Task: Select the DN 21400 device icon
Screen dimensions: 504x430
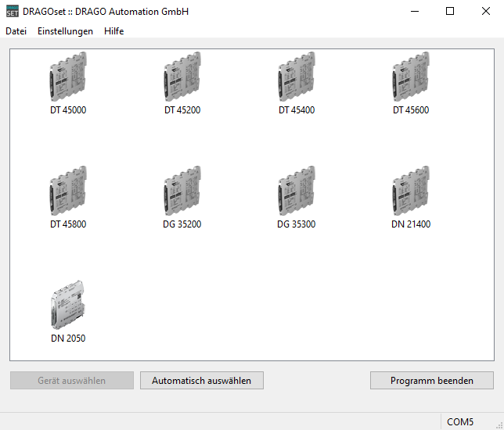Action: pos(411,191)
